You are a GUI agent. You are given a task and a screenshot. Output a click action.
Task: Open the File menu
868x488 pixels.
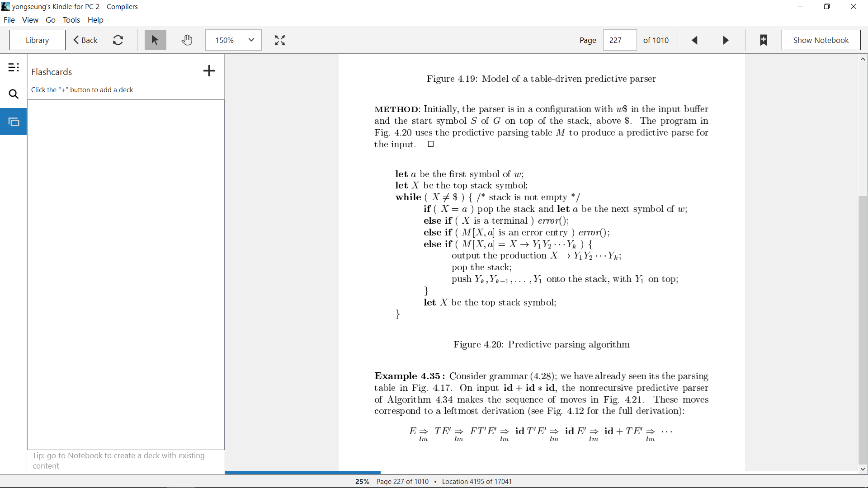tap(9, 20)
